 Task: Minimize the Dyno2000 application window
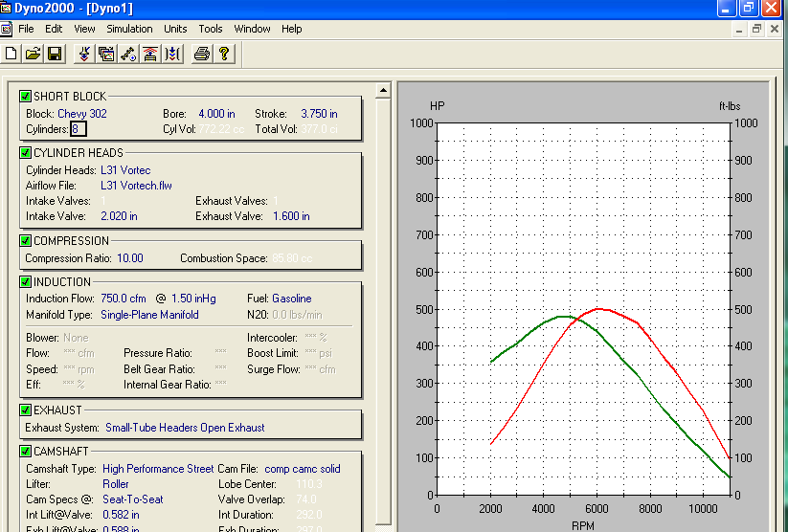point(727,9)
